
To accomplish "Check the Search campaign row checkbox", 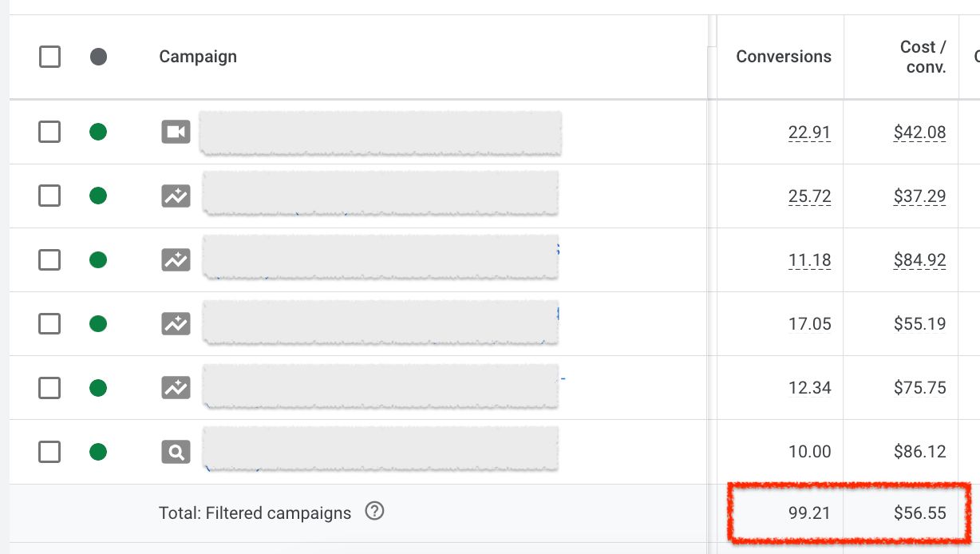I will 49,451.
